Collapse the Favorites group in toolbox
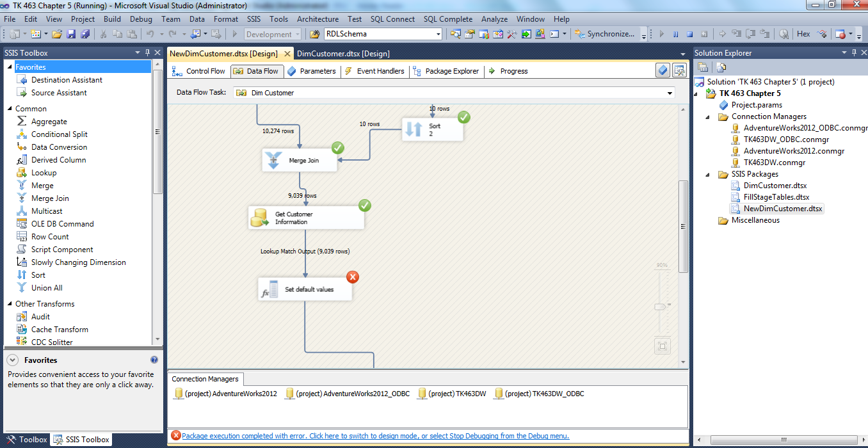 (10, 67)
